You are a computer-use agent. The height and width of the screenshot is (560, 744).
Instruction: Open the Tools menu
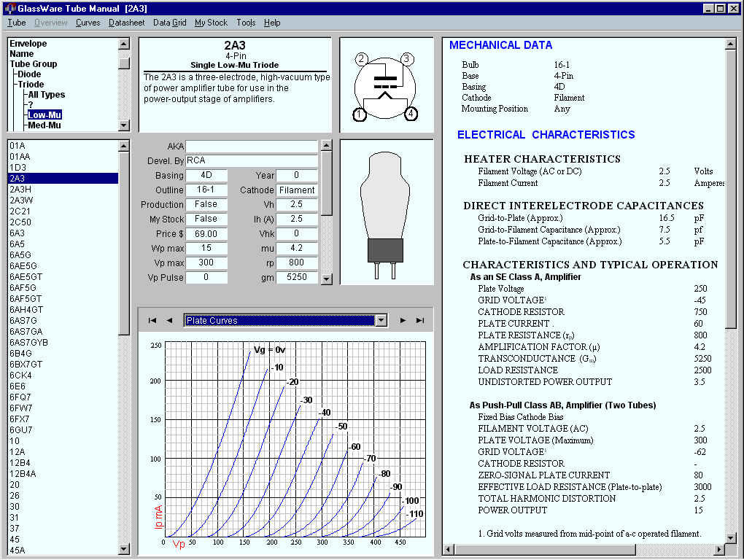pyautogui.click(x=246, y=23)
